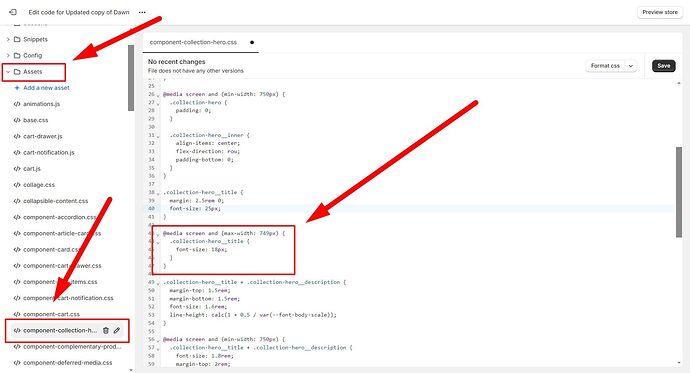The image size is (690, 373).
Task: Open base.css file
Action: 36,120
